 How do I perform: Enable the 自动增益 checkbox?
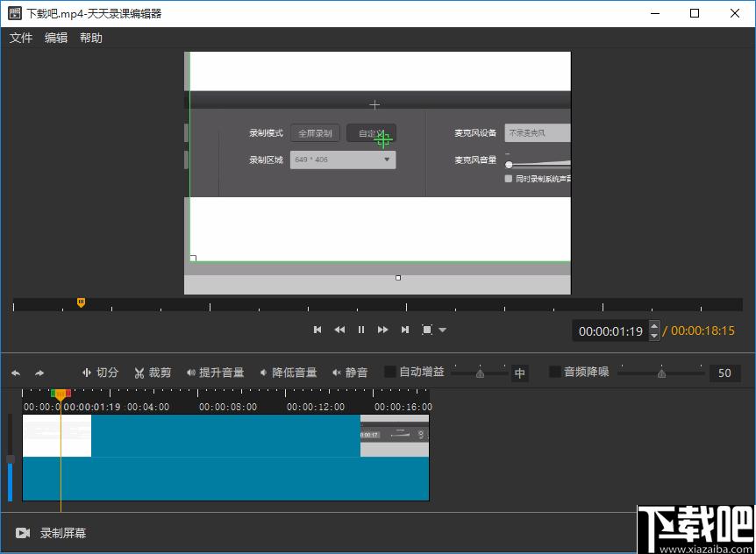(x=390, y=372)
